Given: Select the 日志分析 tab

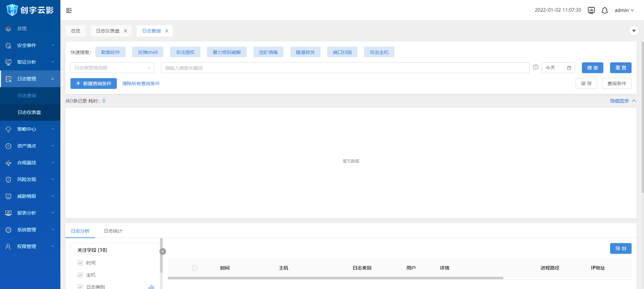Looking at the screenshot, I should click(80, 231).
